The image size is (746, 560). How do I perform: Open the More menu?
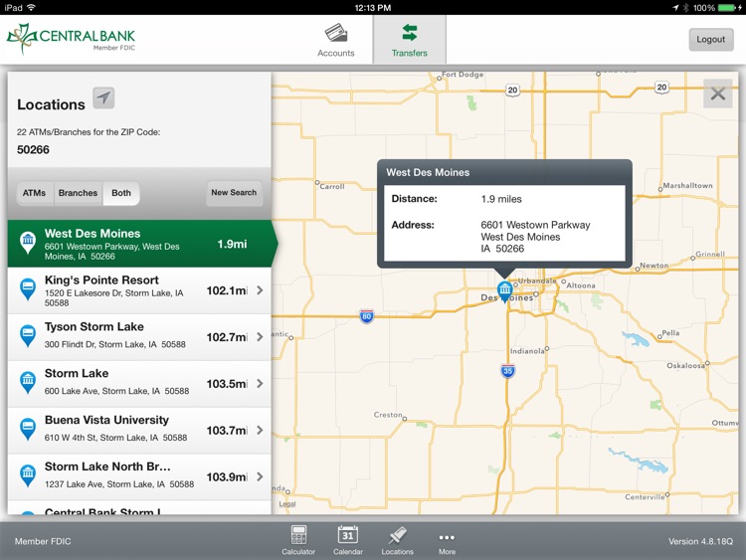(x=447, y=542)
